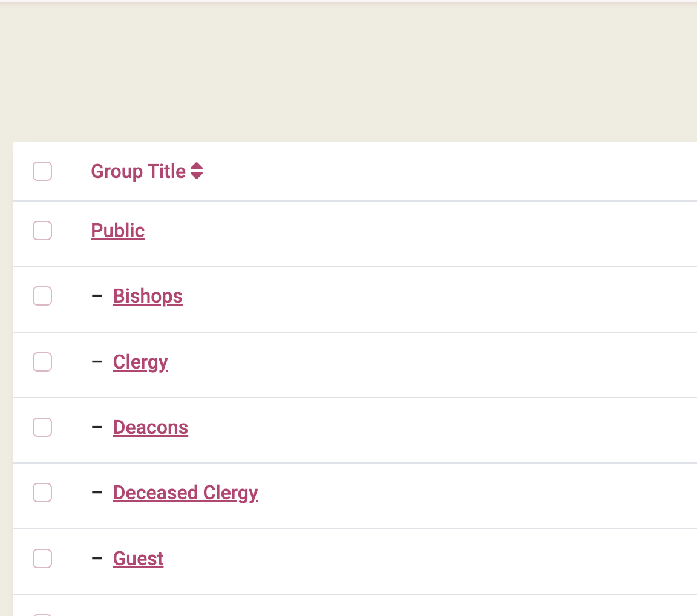Screen dimensions: 697x616
Task: Click the indent dash before Deacons
Action: (97, 427)
